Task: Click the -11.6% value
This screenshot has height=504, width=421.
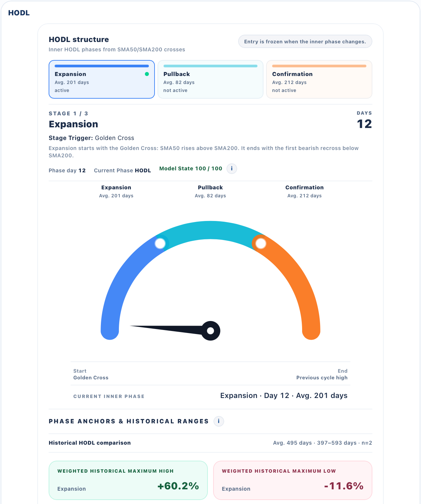Action: click(344, 486)
